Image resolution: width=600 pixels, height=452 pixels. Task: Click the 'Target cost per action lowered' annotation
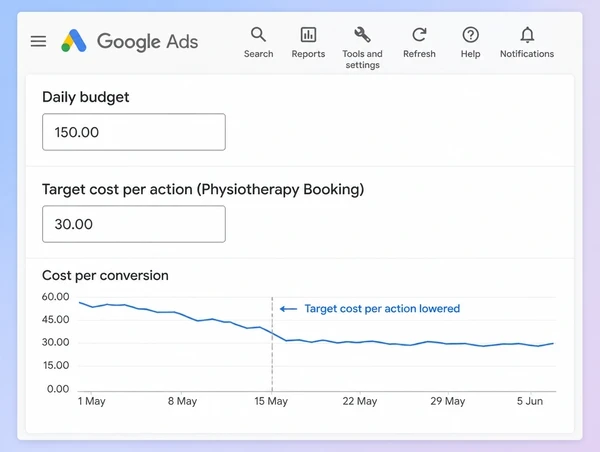coord(382,308)
